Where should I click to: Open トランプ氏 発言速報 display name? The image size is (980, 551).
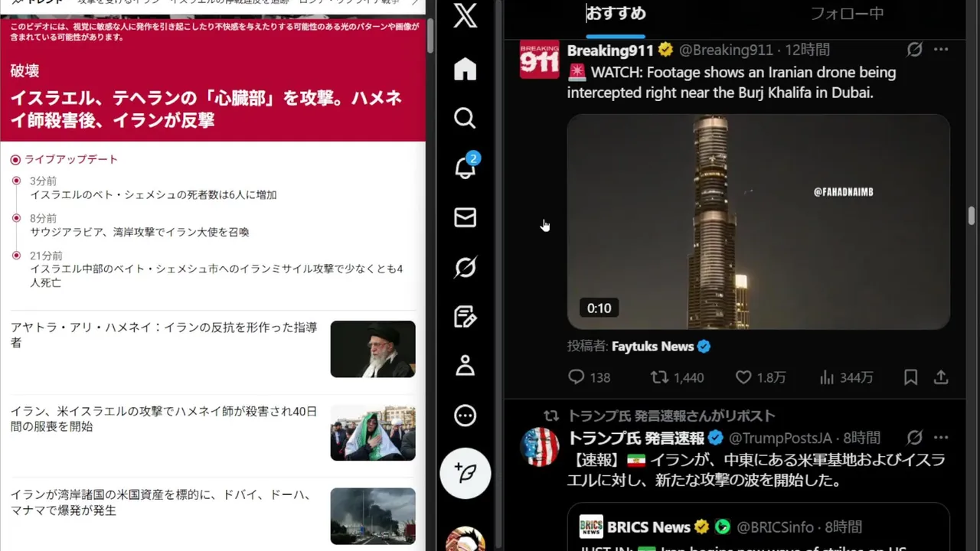click(635, 439)
